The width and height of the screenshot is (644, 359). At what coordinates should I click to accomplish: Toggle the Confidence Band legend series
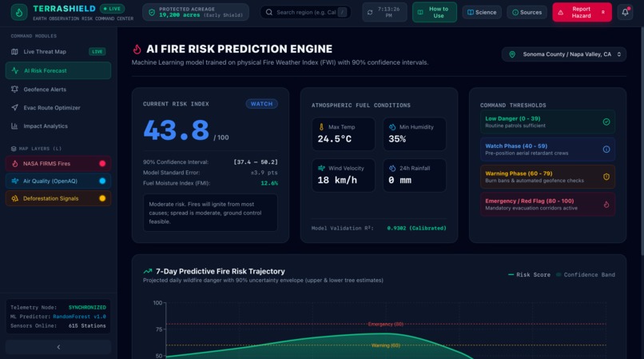click(x=585, y=275)
